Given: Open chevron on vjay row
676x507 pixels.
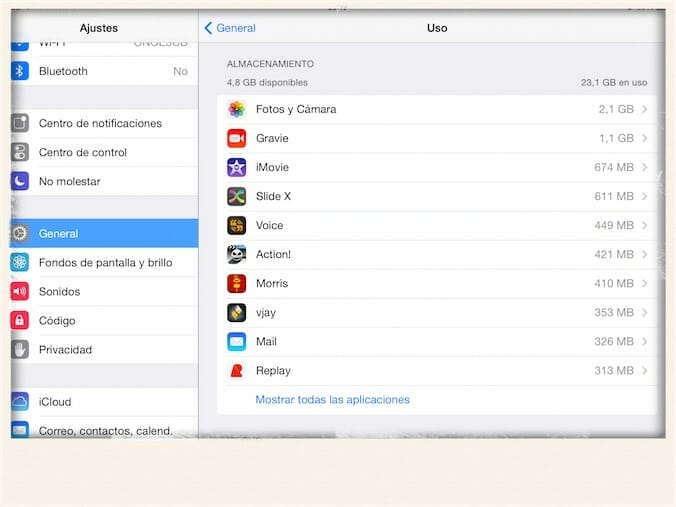Looking at the screenshot, I should 645,313.
